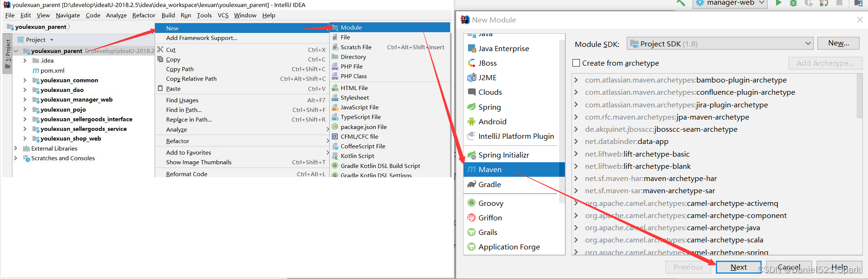Click the Build hammer icon in the toolbar

[x=681, y=3]
